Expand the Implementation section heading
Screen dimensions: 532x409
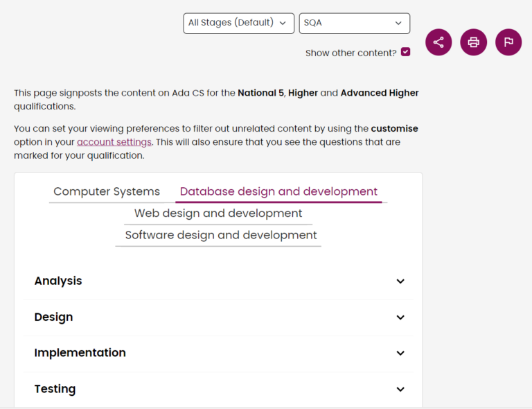coord(80,353)
